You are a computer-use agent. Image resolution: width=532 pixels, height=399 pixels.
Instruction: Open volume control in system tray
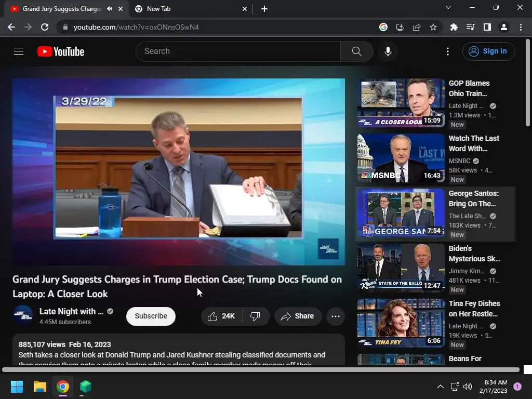tap(468, 387)
